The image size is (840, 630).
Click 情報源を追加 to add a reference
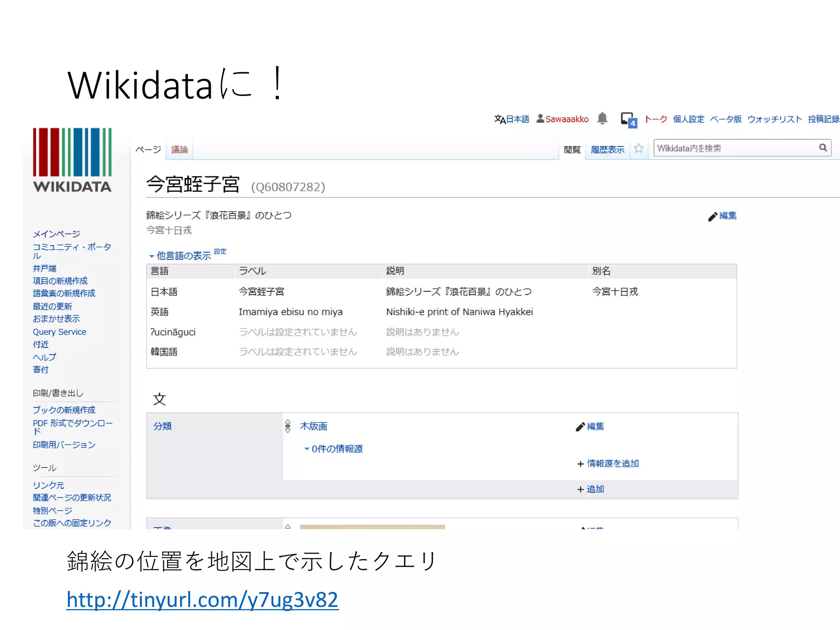click(x=608, y=463)
